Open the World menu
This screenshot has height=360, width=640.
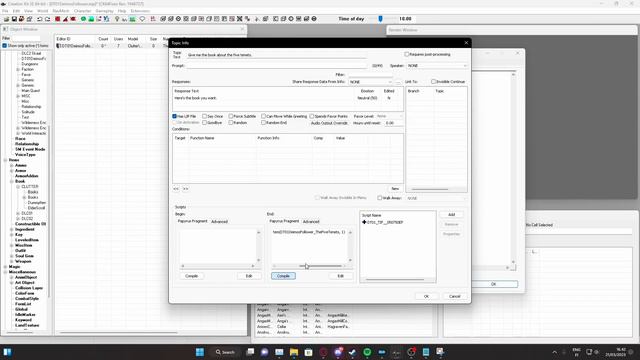click(42, 11)
